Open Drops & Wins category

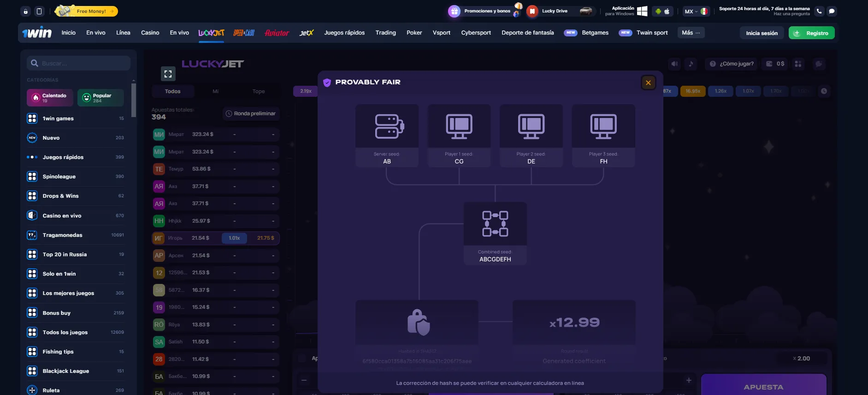pyautogui.click(x=76, y=196)
